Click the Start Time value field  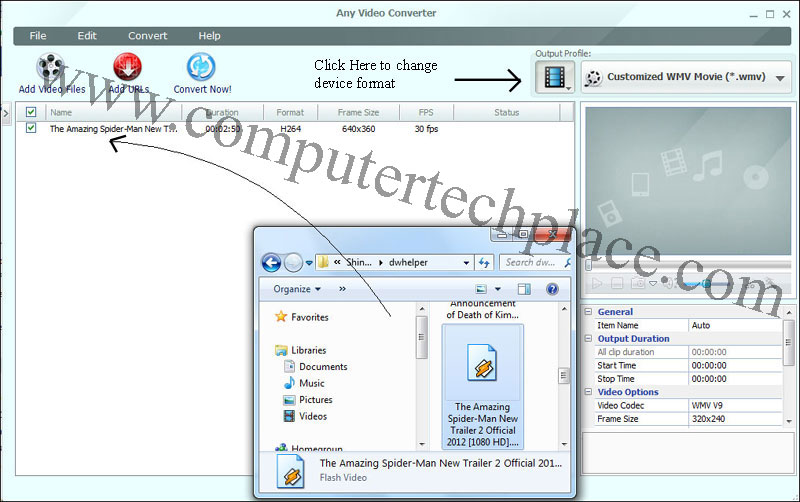735,365
